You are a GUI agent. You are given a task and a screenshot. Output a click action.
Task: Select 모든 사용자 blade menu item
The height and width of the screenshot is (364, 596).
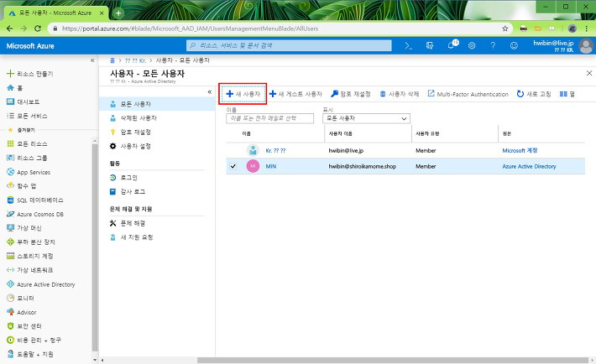point(157,104)
